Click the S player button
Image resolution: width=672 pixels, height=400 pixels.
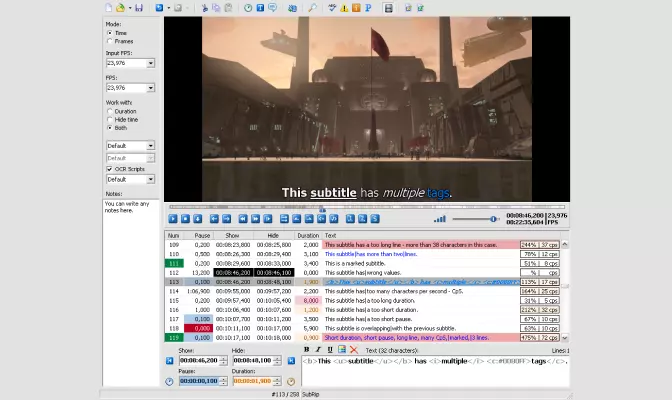(375, 219)
